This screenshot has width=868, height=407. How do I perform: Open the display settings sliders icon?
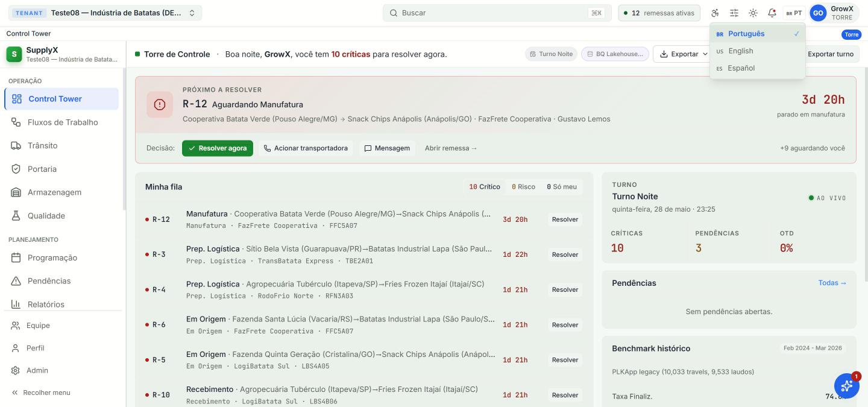pyautogui.click(x=734, y=13)
